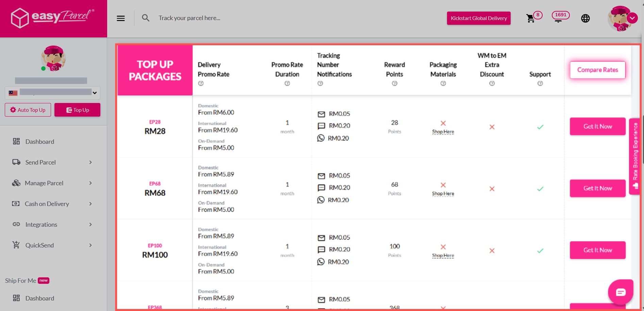Expand the Integrations submenu
Image resolution: width=644 pixels, height=311 pixels.
pos(90,224)
